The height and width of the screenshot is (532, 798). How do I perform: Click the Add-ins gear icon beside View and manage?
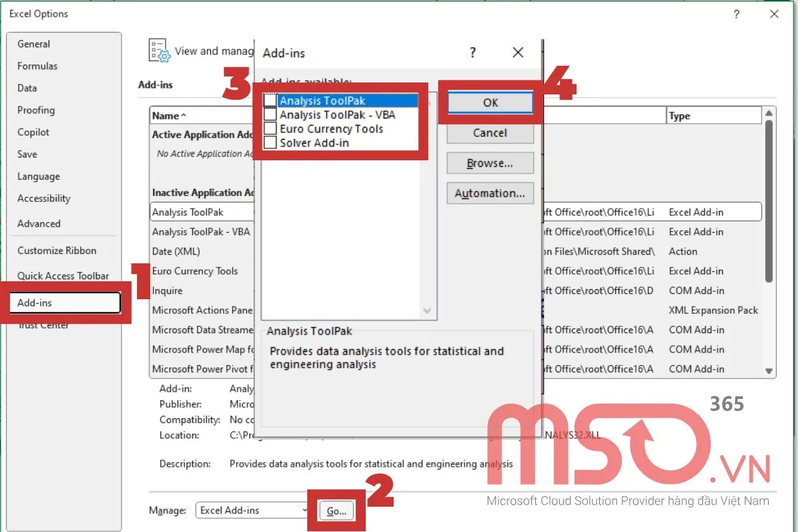point(159,50)
